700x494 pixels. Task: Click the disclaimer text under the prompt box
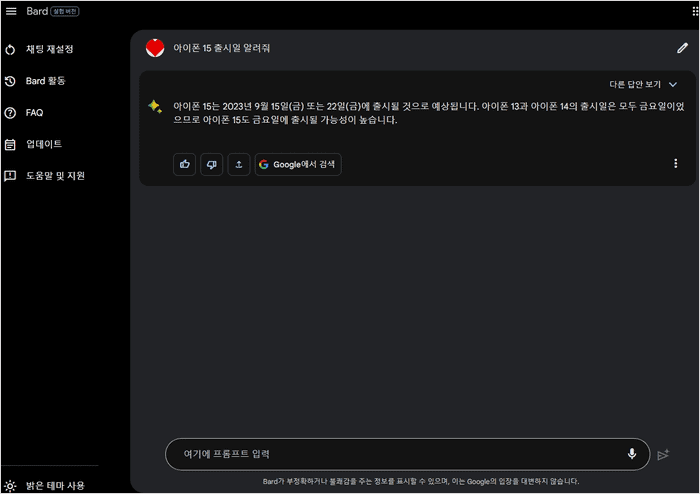pos(421,482)
